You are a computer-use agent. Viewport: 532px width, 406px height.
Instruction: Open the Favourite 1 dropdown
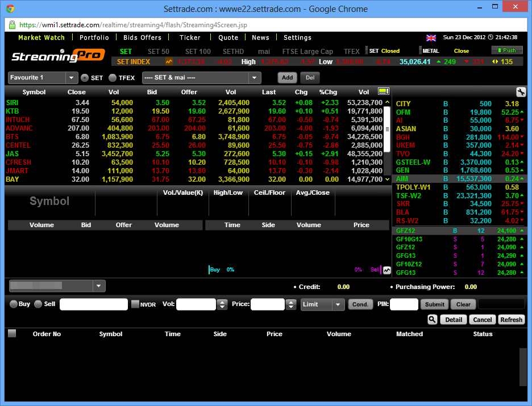[72, 78]
